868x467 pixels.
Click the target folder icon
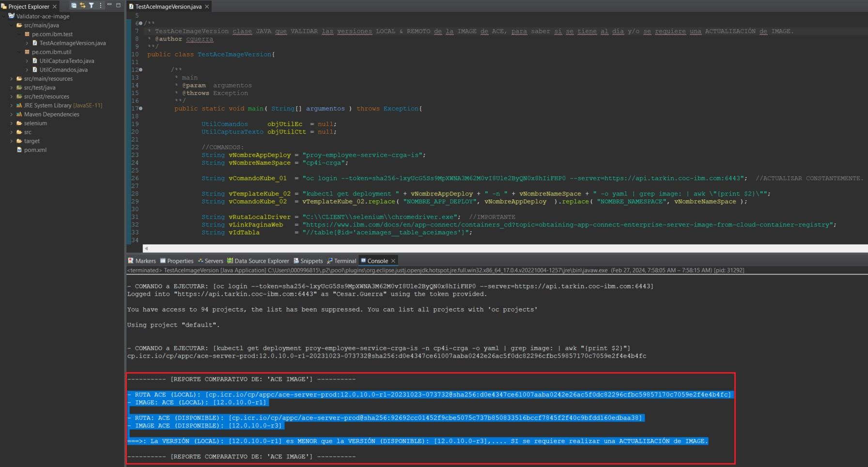click(19, 141)
